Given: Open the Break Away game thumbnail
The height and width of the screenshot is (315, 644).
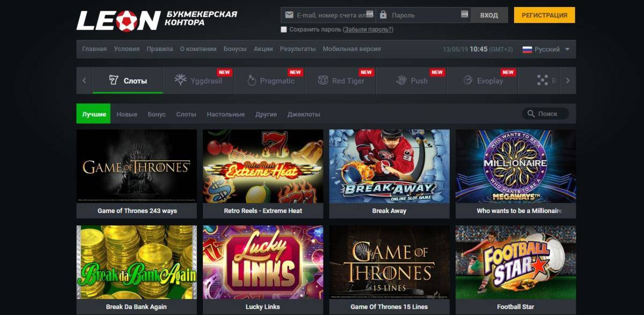Looking at the screenshot, I should coord(389,166).
